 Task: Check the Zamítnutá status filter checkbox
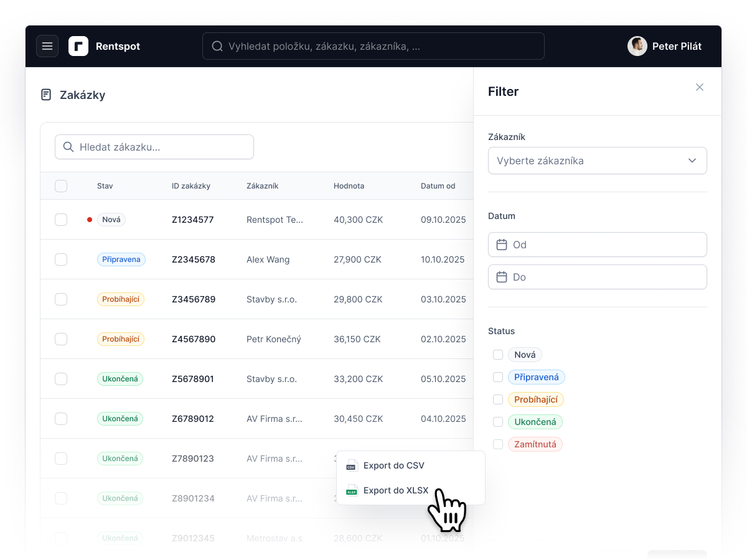[x=498, y=444]
